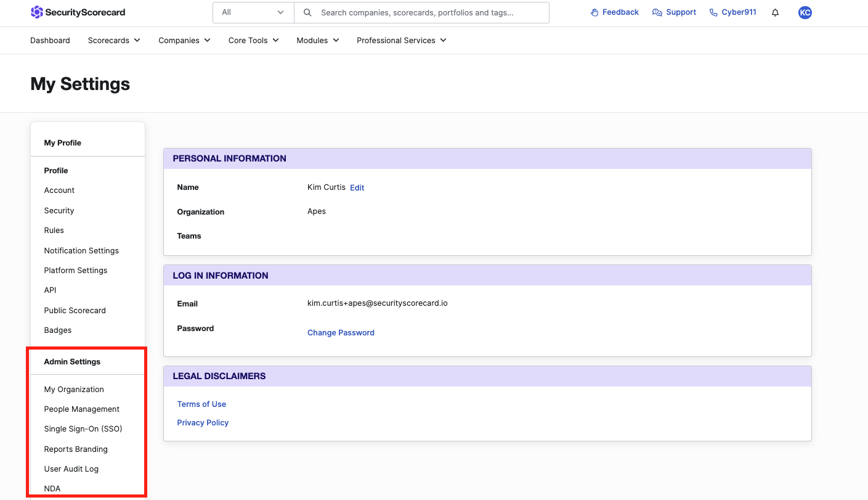Click in the search companies field
This screenshot has height=500, width=868.
click(422, 12)
